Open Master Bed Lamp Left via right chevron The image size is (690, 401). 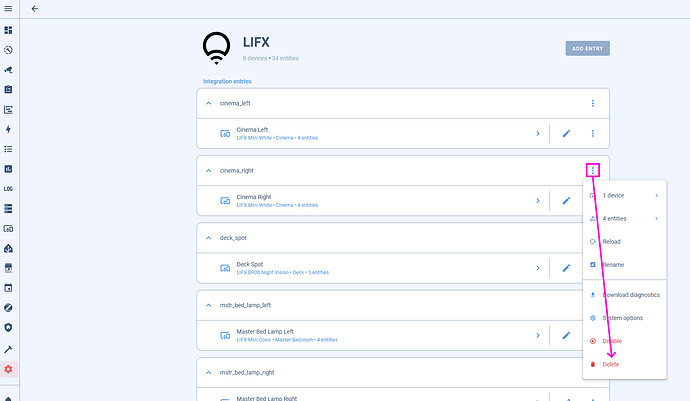[x=538, y=335]
